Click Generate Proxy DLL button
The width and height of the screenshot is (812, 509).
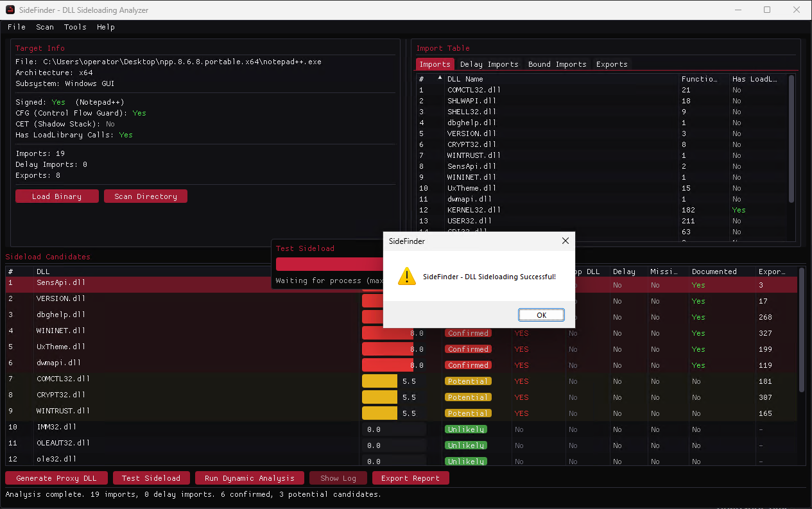click(56, 478)
